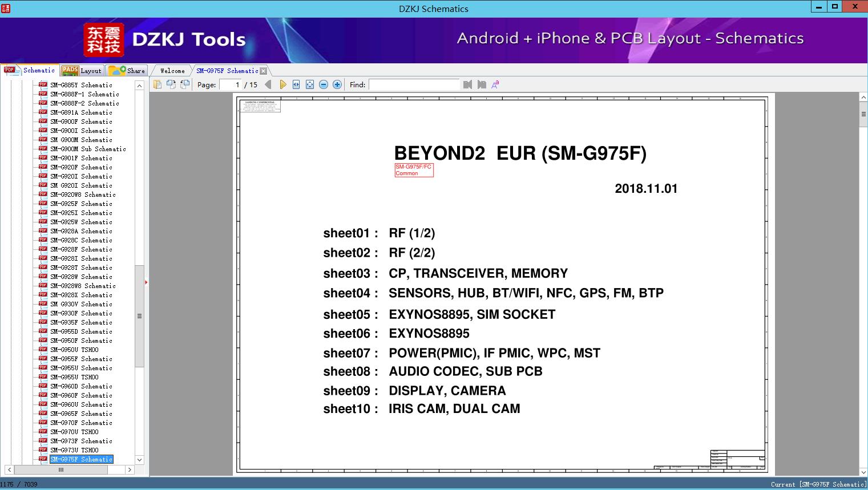The height and width of the screenshot is (490, 868).
Task: Select SM-G900I Schematic entry
Action: tap(81, 131)
